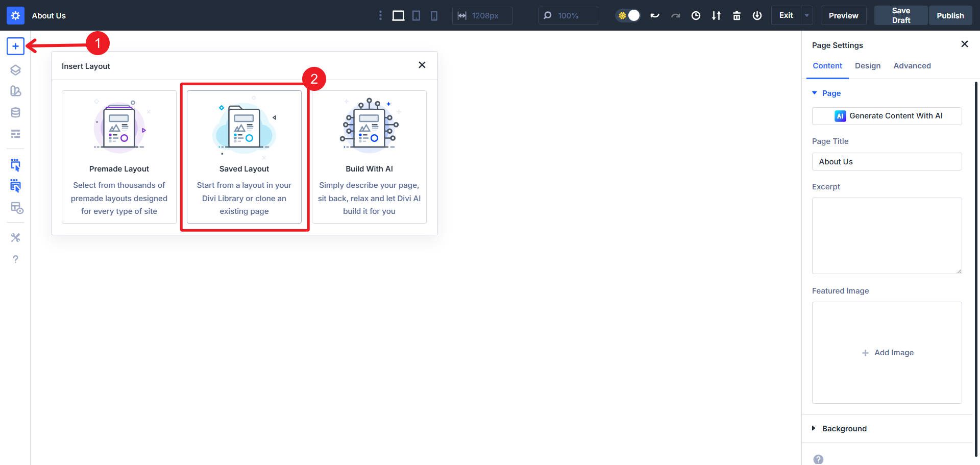Click Generate Content With AI
Image resolution: width=980 pixels, height=465 pixels.
pos(887,116)
